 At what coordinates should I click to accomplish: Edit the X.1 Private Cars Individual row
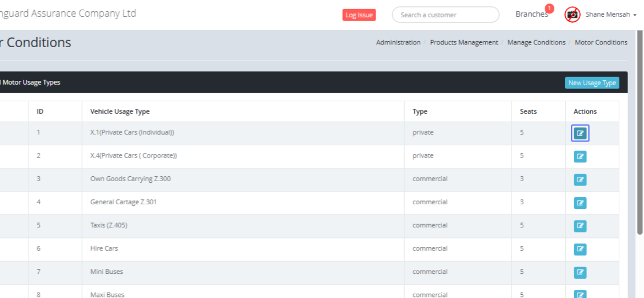(x=580, y=133)
